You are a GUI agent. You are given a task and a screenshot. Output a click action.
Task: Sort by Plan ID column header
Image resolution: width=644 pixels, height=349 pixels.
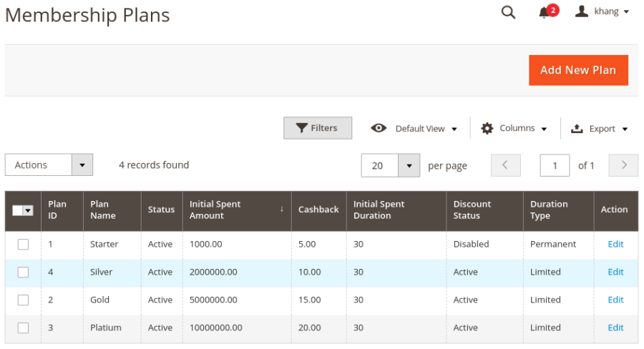coord(62,210)
